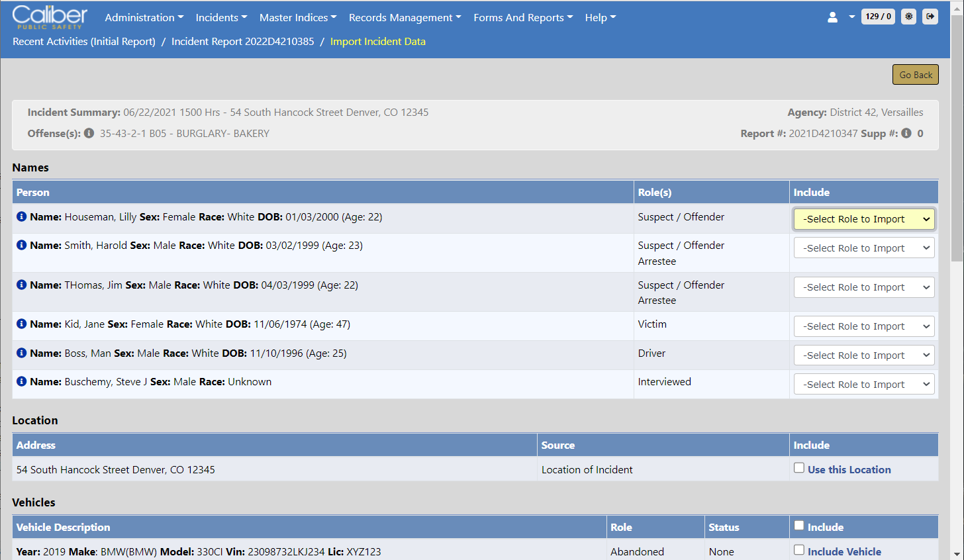Check the Use this Location checkbox

pyautogui.click(x=799, y=468)
